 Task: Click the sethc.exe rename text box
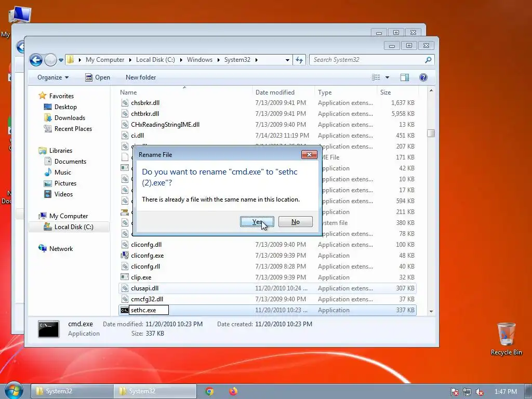pyautogui.click(x=149, y=310)
